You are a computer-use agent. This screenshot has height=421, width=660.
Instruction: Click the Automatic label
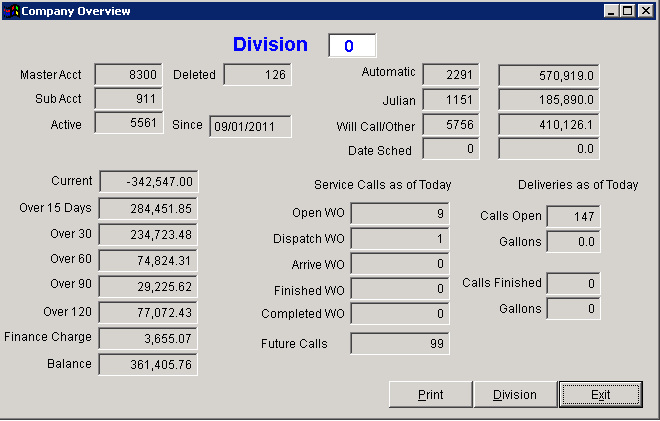coord(389,72)
